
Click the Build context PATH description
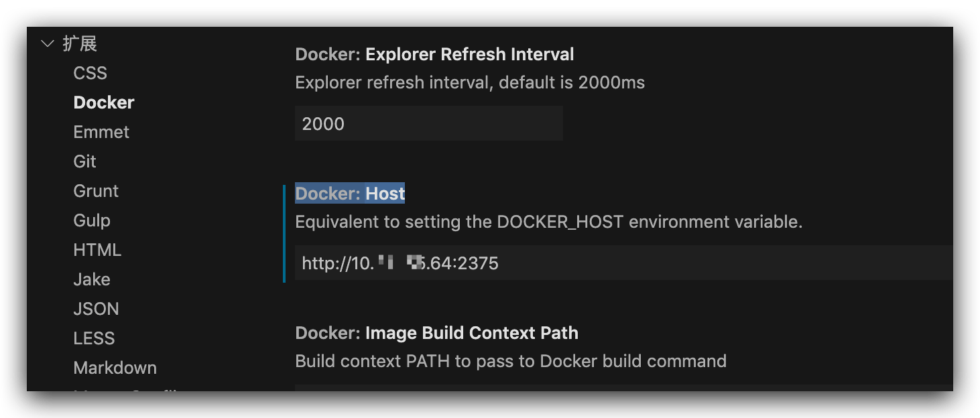(510, 362)
